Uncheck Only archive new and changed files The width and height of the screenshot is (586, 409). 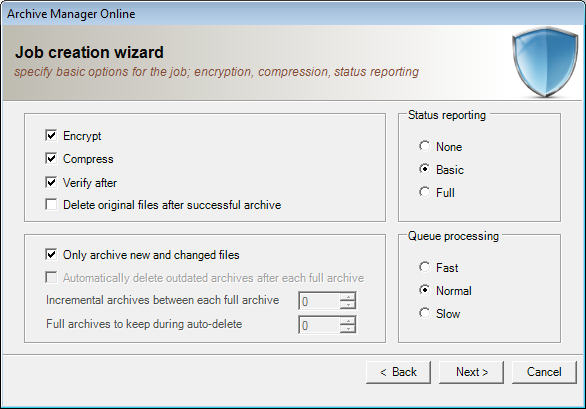(51, 255)
